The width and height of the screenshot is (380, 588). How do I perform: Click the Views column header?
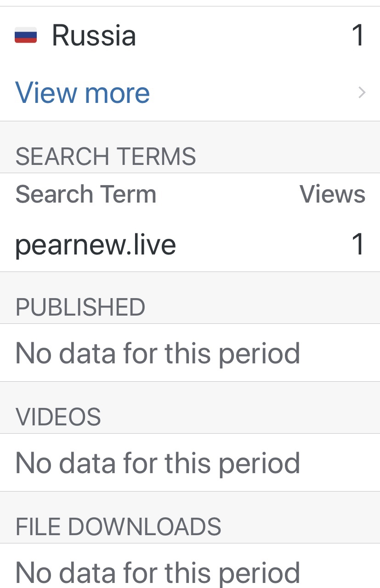point(332,194)
